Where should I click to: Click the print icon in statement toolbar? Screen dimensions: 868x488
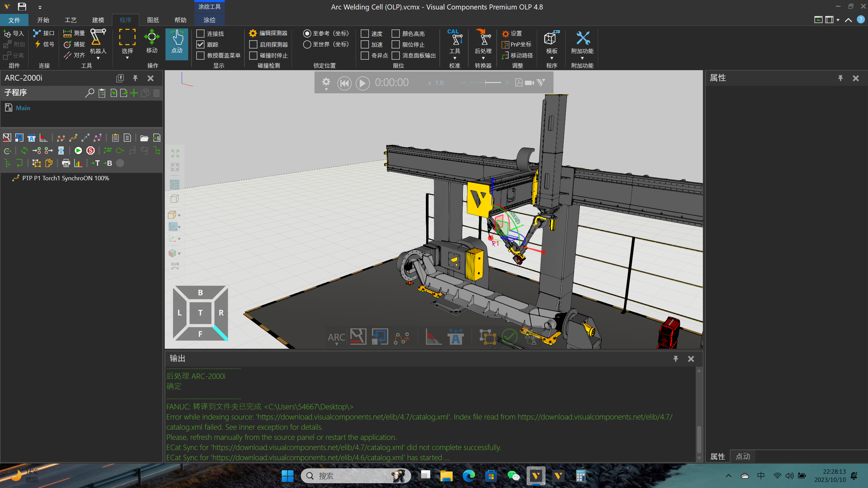point(66,163)
